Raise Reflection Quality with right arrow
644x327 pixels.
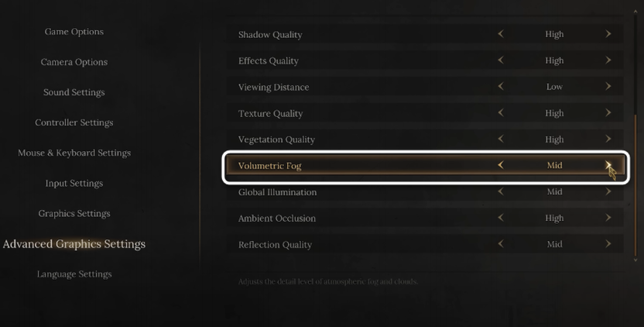coord(608,244)
